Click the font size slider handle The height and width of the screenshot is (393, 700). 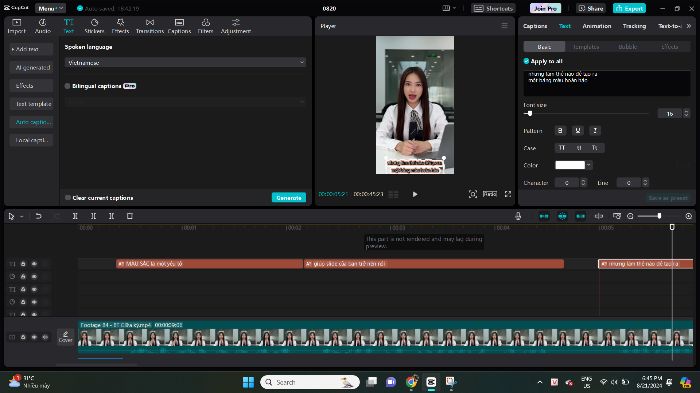[530, 113]
